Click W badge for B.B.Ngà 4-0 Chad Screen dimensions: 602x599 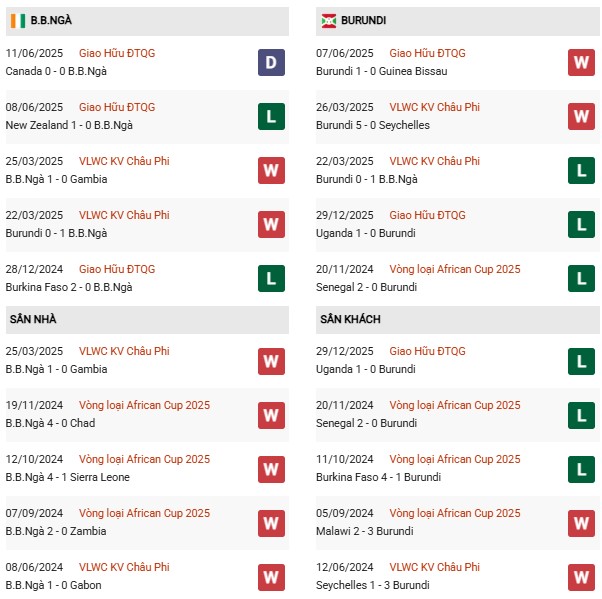point(271,414)
